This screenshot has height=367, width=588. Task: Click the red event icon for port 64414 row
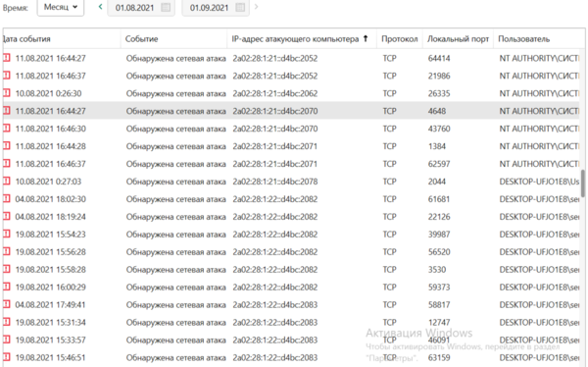[7, 58]
